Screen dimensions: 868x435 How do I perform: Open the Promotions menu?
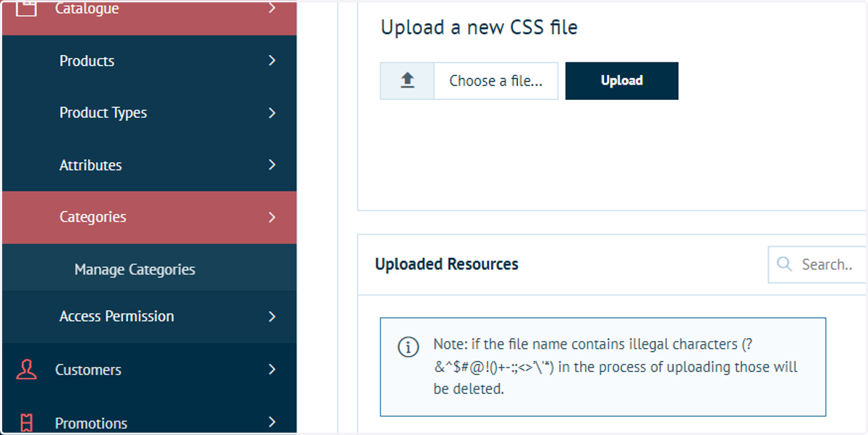point(149,415)
